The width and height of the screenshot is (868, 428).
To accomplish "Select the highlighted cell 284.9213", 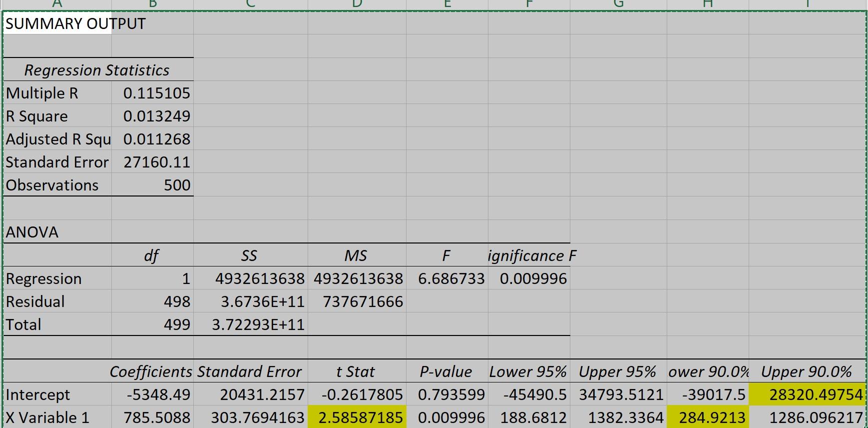I will tap(708, 416).
